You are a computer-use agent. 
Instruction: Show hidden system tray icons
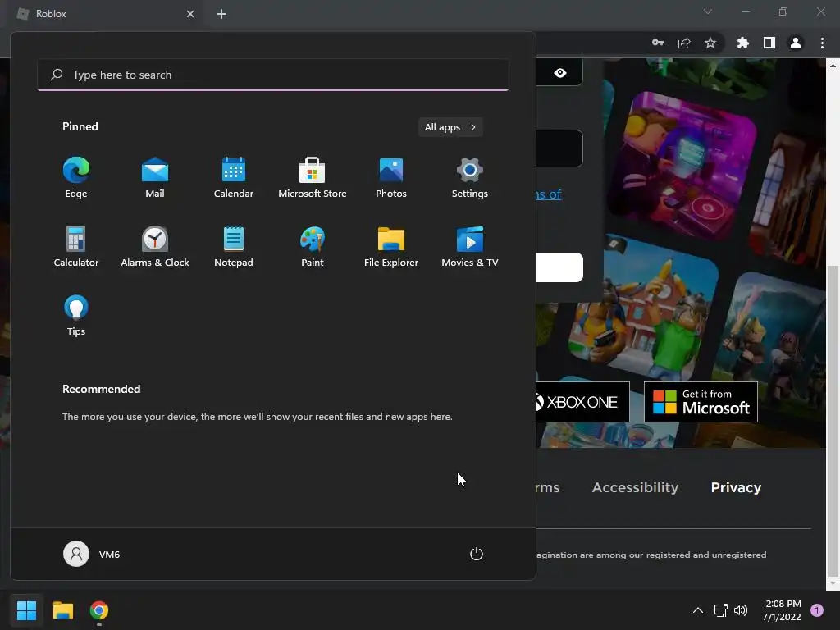pyautogui.click(x=698, y=610)
